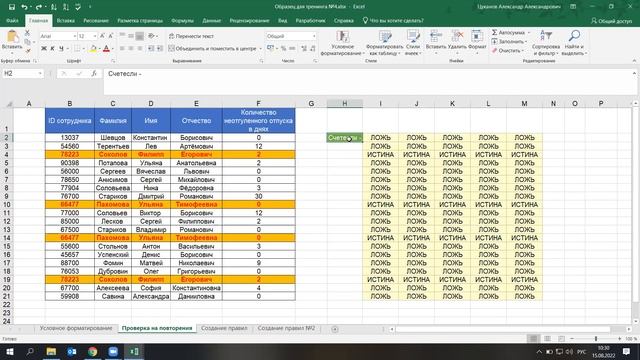This screenshot has width=640, height=360.
Task: Toggle bold (Ж) formatting
Action: [x=44, y=49]
